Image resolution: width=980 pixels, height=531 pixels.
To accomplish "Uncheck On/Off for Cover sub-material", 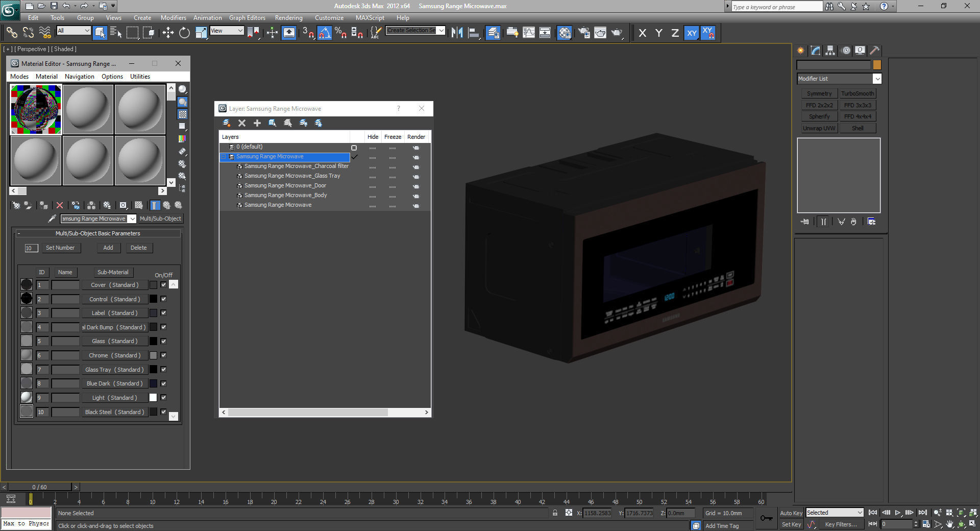I will [x=163, y=285].
